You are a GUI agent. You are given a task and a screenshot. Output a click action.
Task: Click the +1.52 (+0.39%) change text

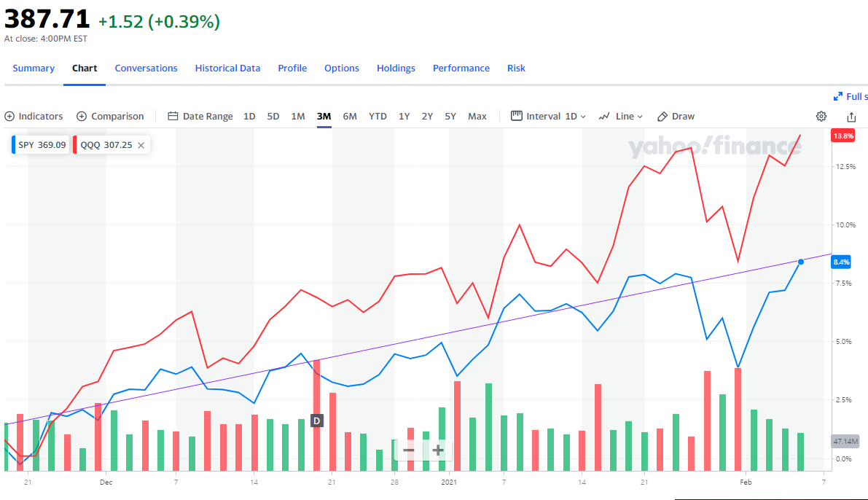point(159,21)
